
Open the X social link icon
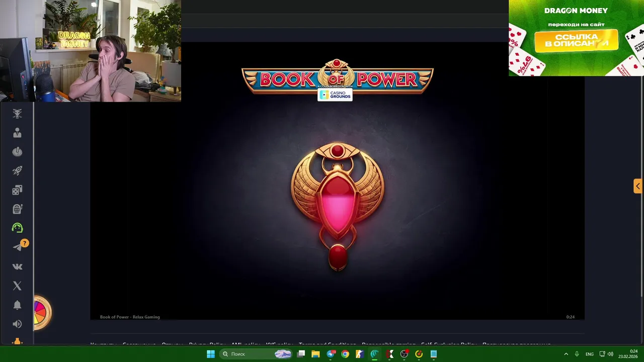(x=17, y=286)
